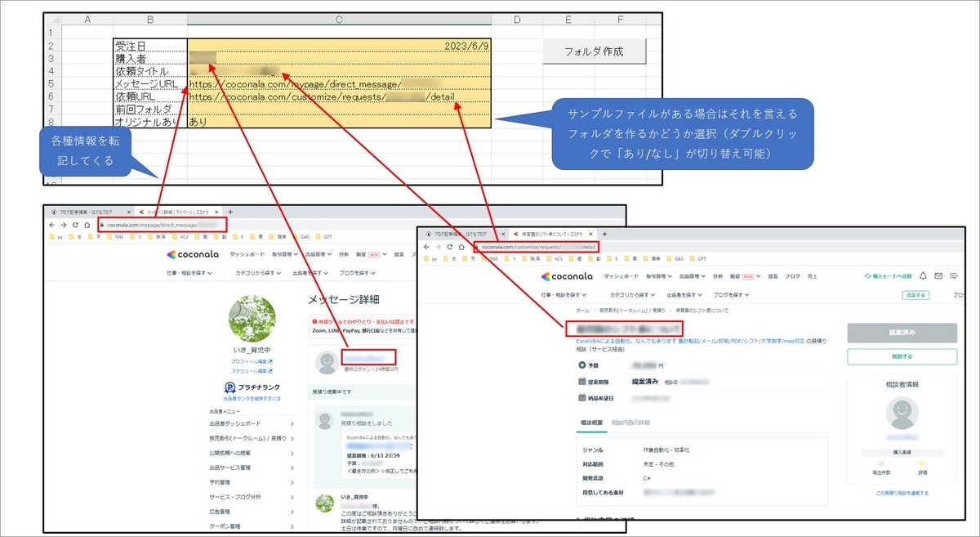Viewport: 980px width, 537px height.
Task: Click the 前回フォルダ label cell
Action: point(150,109)
